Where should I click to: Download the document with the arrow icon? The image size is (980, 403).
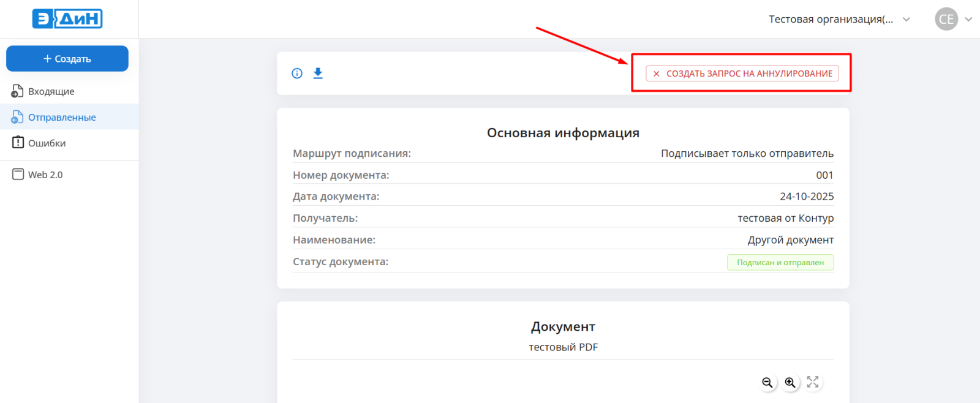pyautogui.click(x=318, y=73)
